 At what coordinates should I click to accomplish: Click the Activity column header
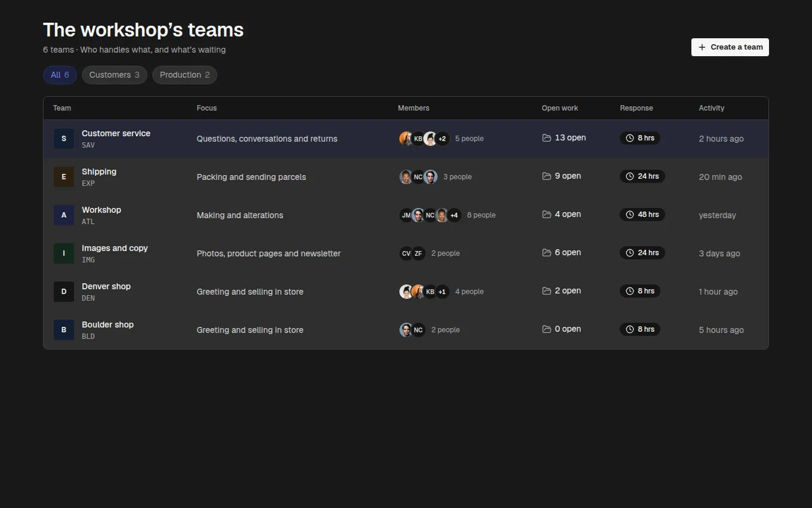coord(712,108)
